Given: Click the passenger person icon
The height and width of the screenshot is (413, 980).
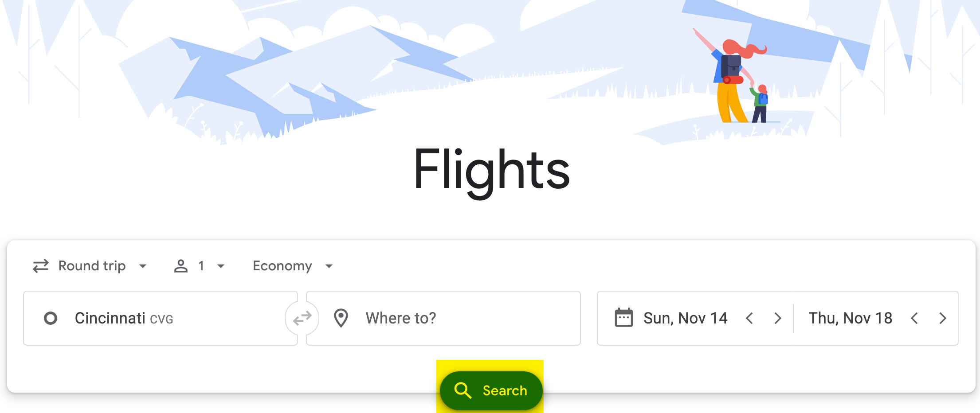Looking at the screenshot, I should 180,266.
